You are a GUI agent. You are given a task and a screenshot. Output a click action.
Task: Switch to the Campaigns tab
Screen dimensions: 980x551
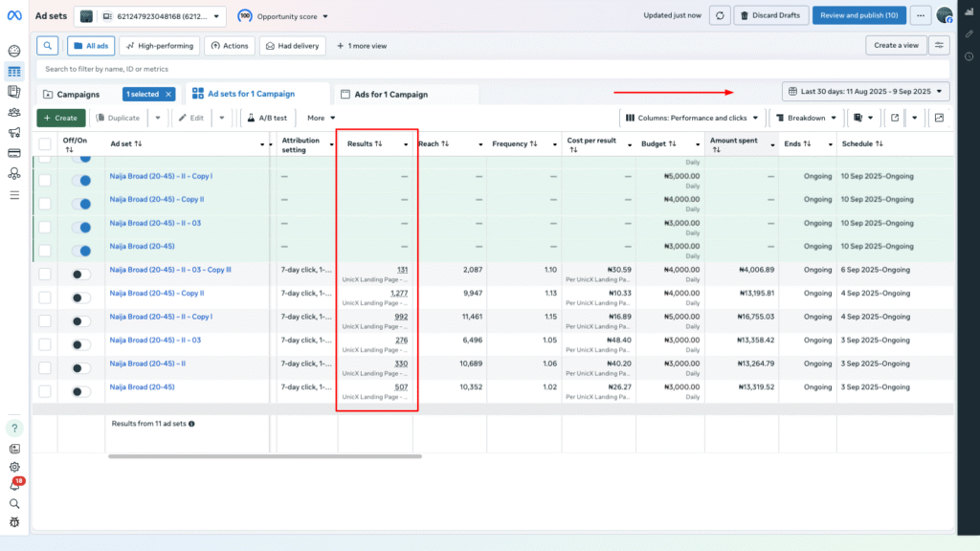pyautogui.click(x=77, y=95)
